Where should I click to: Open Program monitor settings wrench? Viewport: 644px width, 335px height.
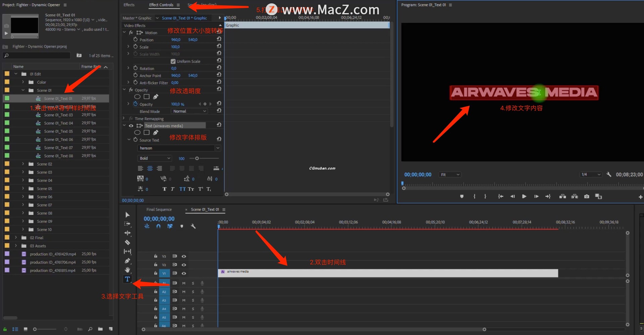(x=609, y=175)
